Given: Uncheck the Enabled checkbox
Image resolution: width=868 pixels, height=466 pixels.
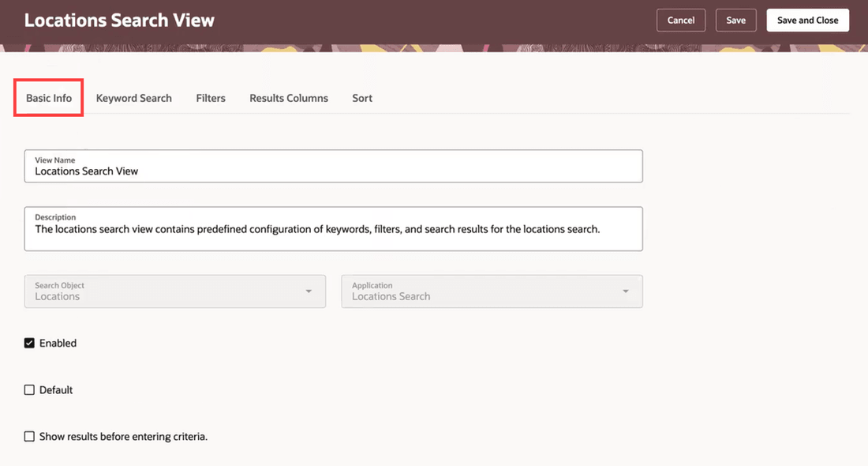Looking at the screenshot, I should [x=29, y=343].
